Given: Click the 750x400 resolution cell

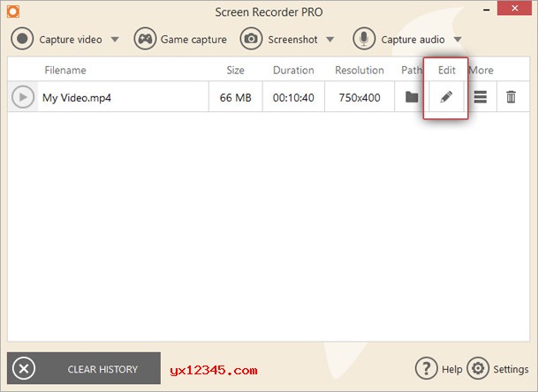Looking at the screenshot, I should [x=360, y=98].
